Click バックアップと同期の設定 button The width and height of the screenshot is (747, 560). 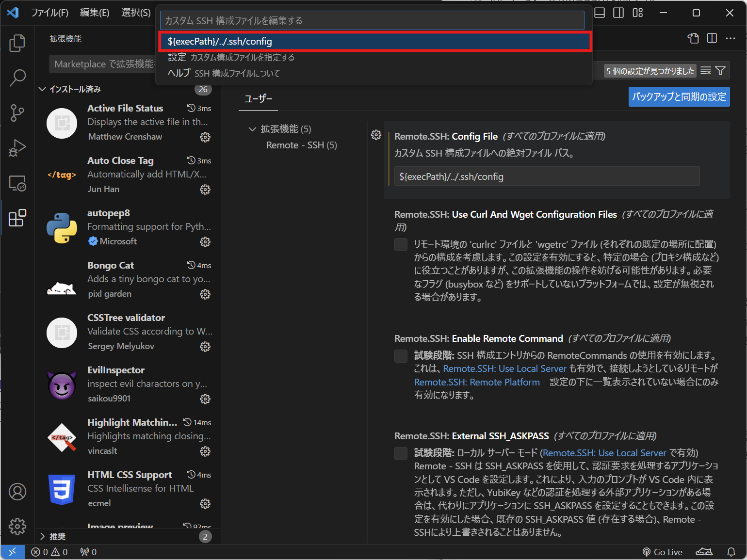point(679,96)
